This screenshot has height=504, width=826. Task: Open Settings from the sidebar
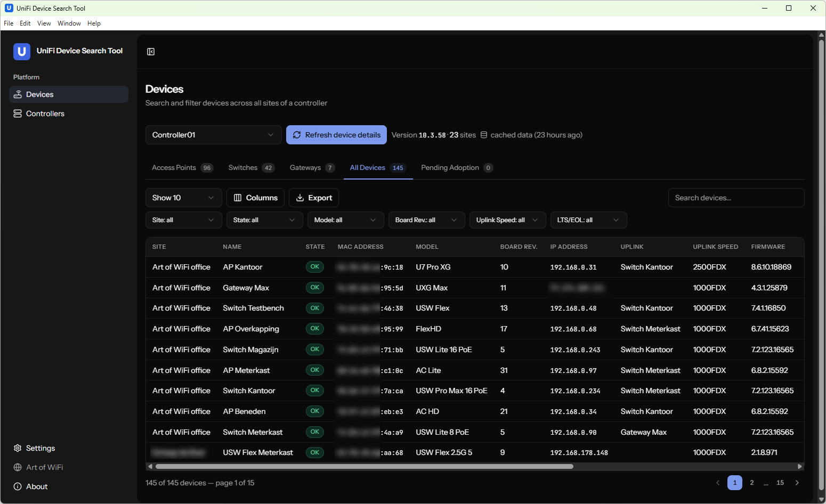pos(69,448)
